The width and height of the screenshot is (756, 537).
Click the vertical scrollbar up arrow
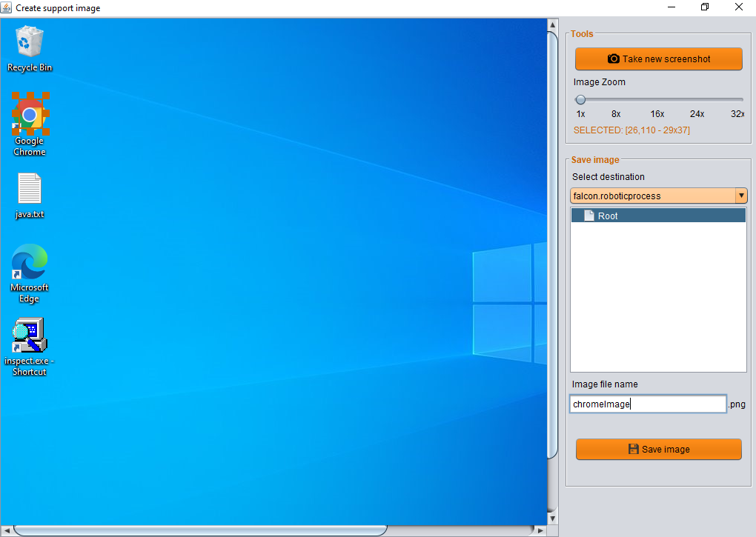point(552,25)
